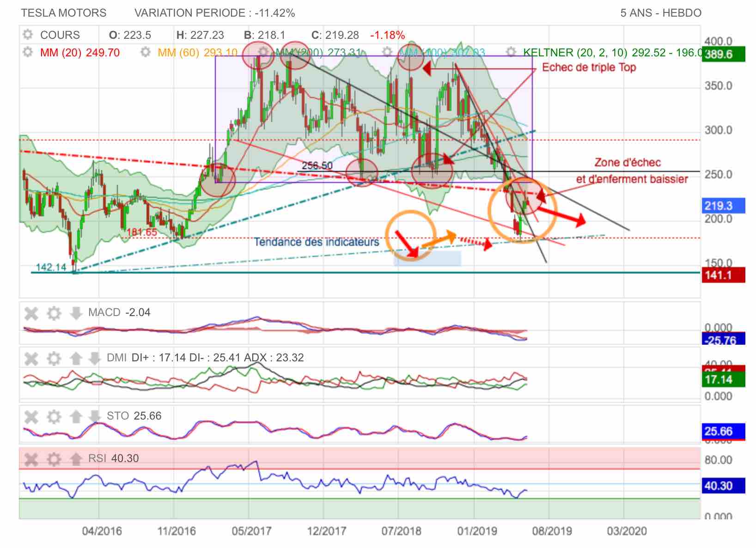This screenshot has height=548, width=756.
Task: Open the DMI settings gear
Action: click(54, 359)
